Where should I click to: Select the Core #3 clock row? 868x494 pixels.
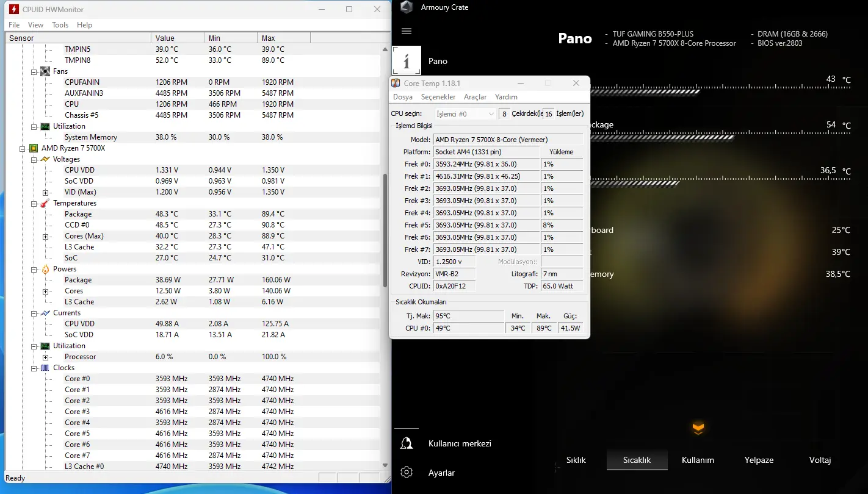click(192, 412)
